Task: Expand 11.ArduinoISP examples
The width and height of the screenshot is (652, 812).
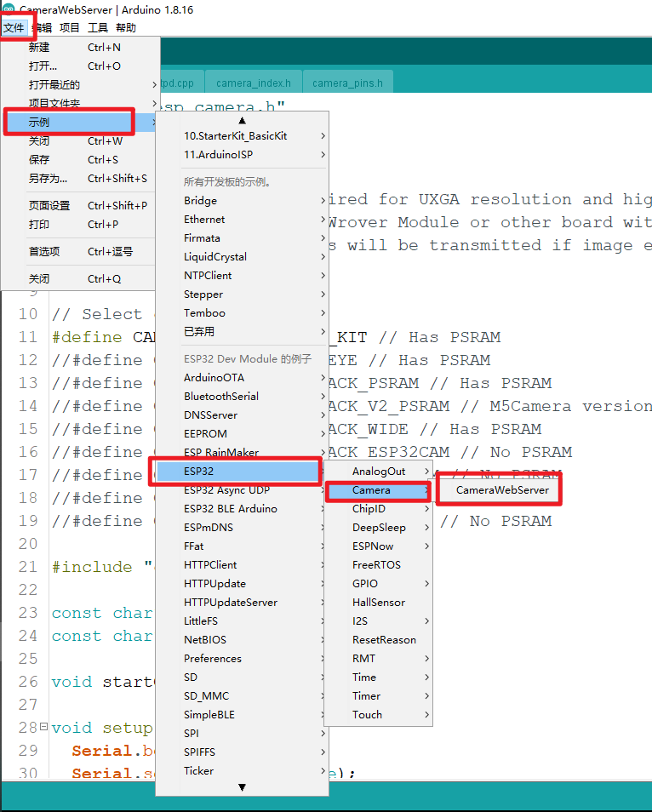Action: [x=242, y=155]
